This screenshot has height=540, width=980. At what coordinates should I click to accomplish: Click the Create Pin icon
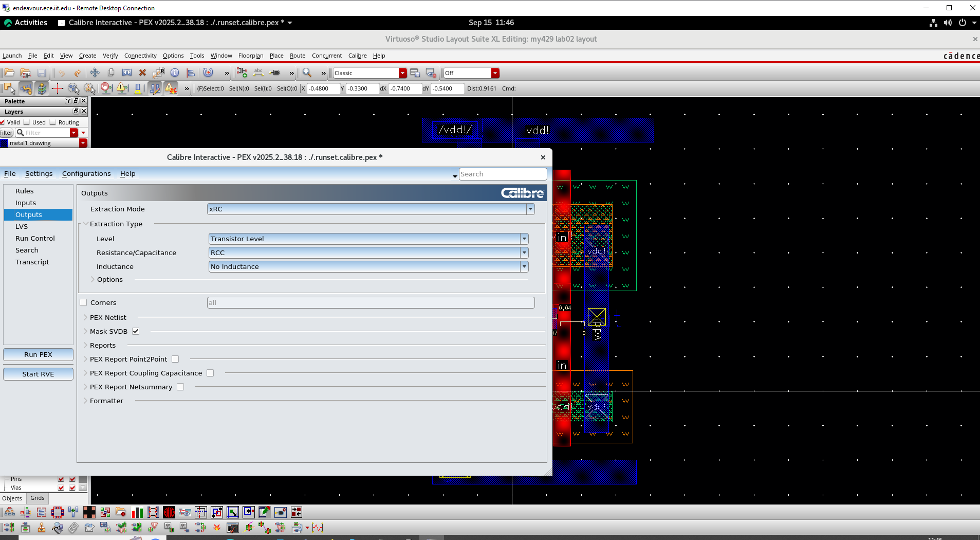click(275, 73)
